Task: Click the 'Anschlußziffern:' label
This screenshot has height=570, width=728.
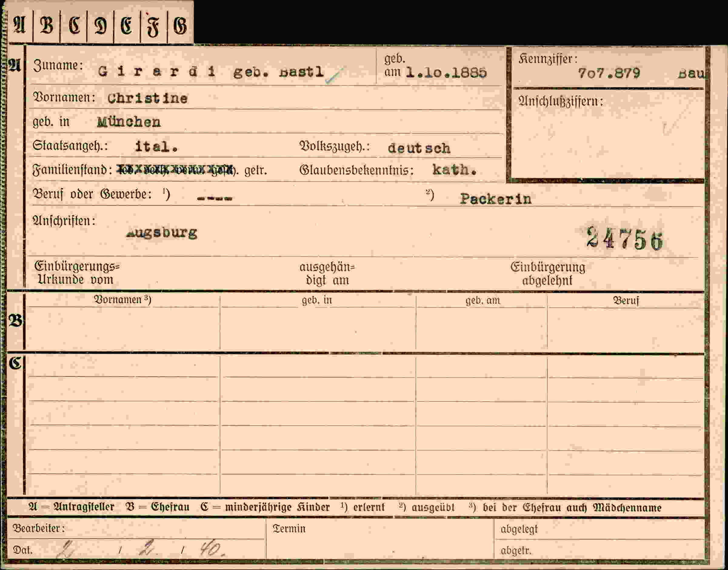Action: pyautogui.click(x=561, y=101)
